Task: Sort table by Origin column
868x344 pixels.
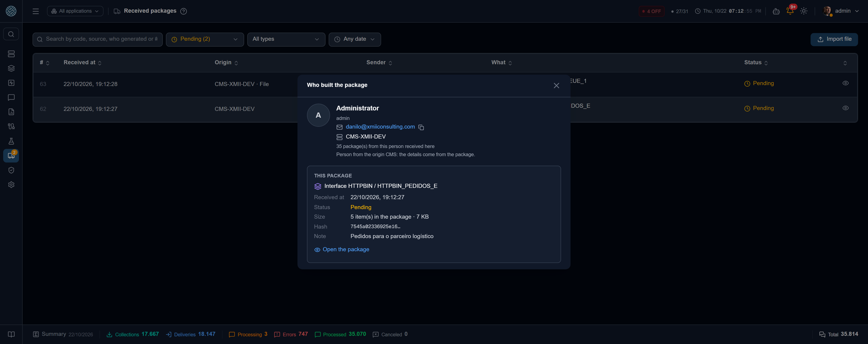Action: [x=226, y=63]
